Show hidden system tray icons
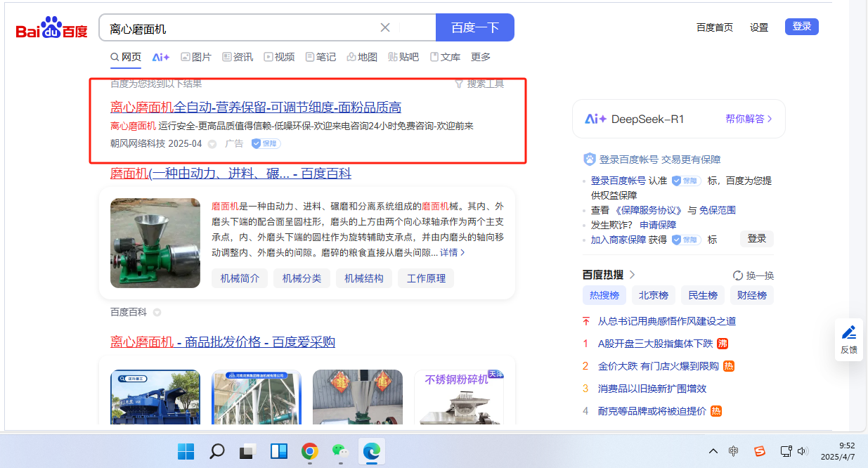The height and width of the screenshot is (468, 868). pyautogui.click(x=713, y=451)
